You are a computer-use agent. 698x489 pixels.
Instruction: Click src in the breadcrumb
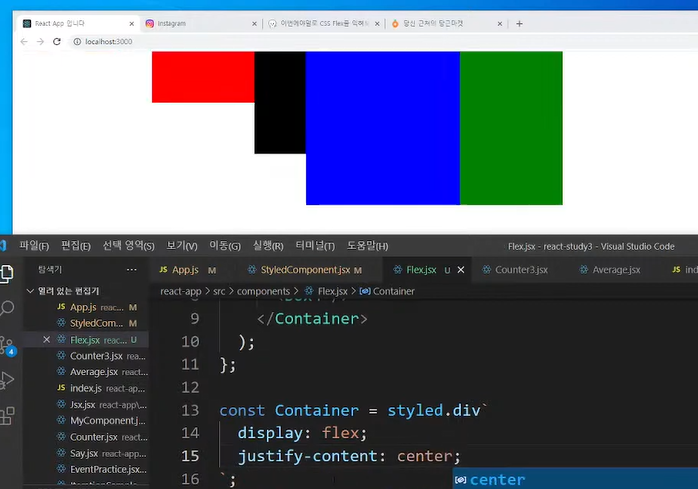tap(219, 291)
